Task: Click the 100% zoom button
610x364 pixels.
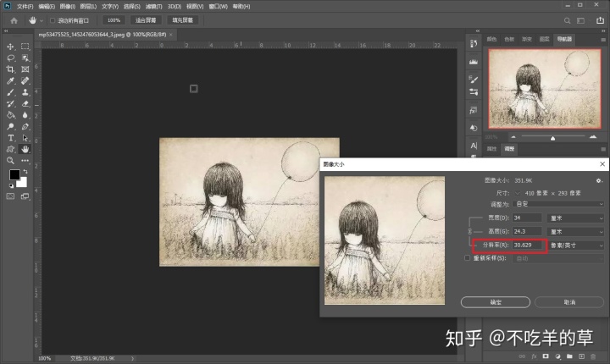Action: coord(114,20)
